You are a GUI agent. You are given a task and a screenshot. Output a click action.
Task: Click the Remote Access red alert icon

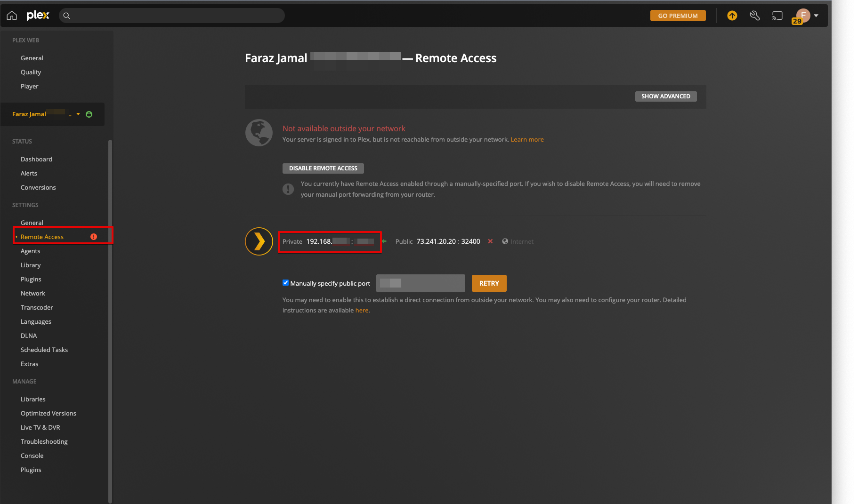coord(94,237)
